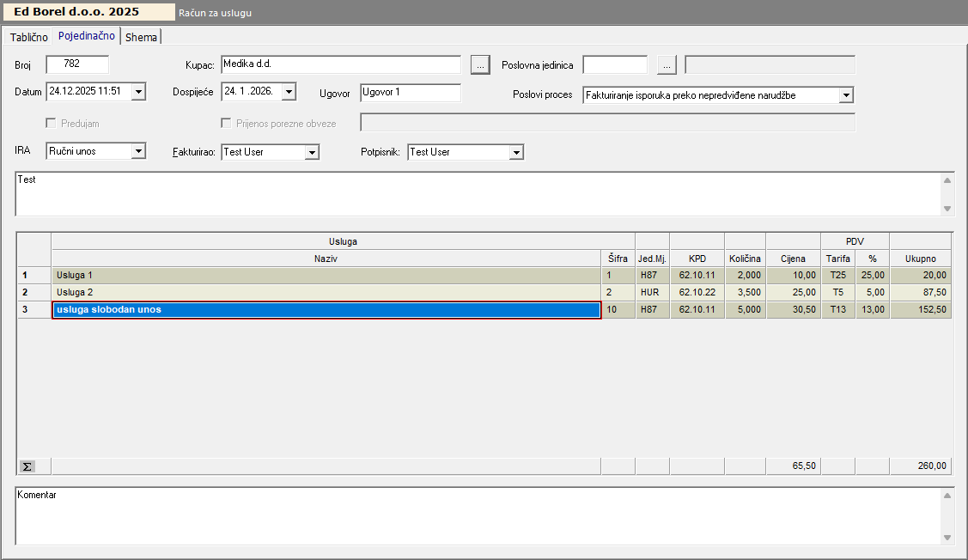Click the sigma sum icon in grid footer
This screenshot has width=968, height=560.
click(x=27, y=466)
